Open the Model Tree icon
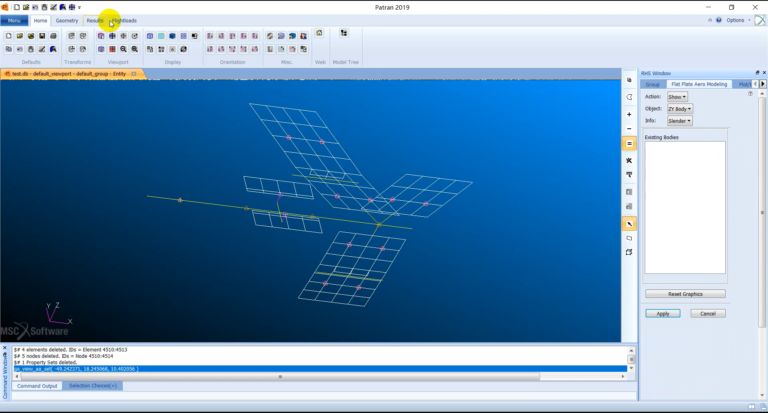The height and width of the screenshot is (413, 768). pyautogui.click(x=344, y=33)
